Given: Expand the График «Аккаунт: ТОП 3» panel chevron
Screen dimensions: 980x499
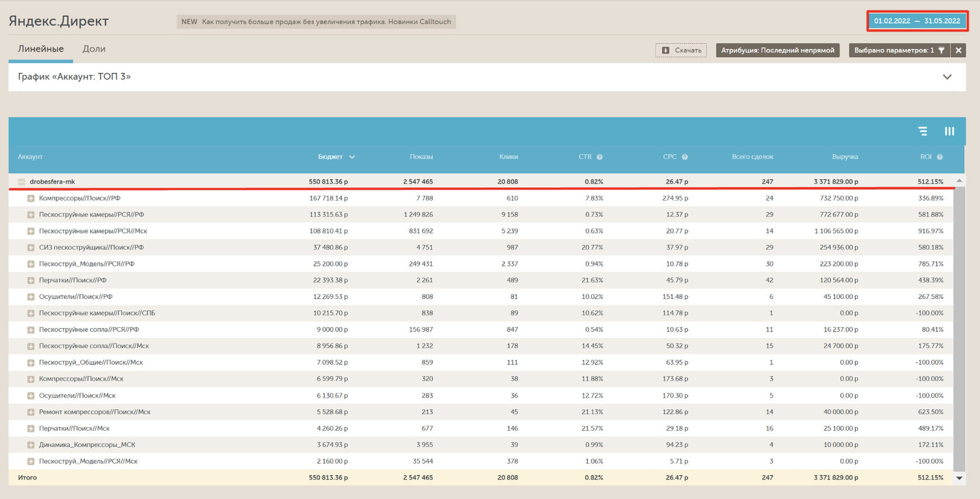Looking at the screenshot, I should point(947,77).
